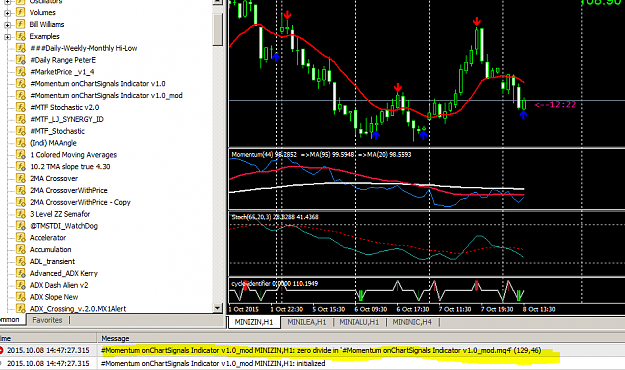The width and height of the screenshot is (625, 370).
Task: Click icon beside ###Daily-Weekly-Monthly Hi-Low
Action: point(21,48)
